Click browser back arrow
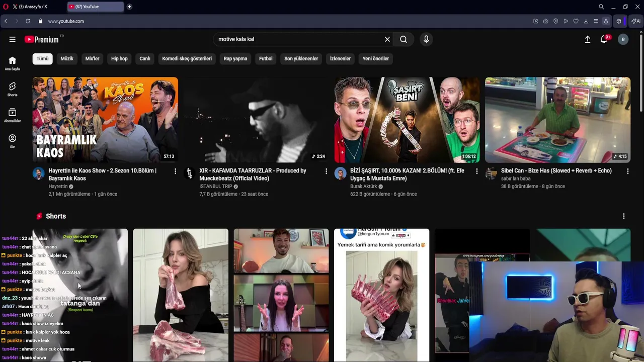The image size is (644, 362). click(6, 21)
